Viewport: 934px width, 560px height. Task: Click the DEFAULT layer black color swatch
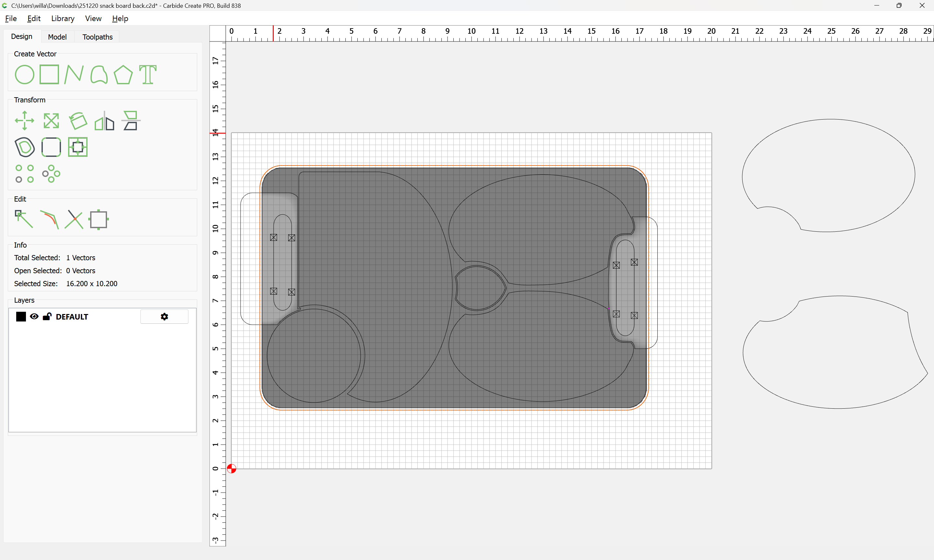[21, 317]
